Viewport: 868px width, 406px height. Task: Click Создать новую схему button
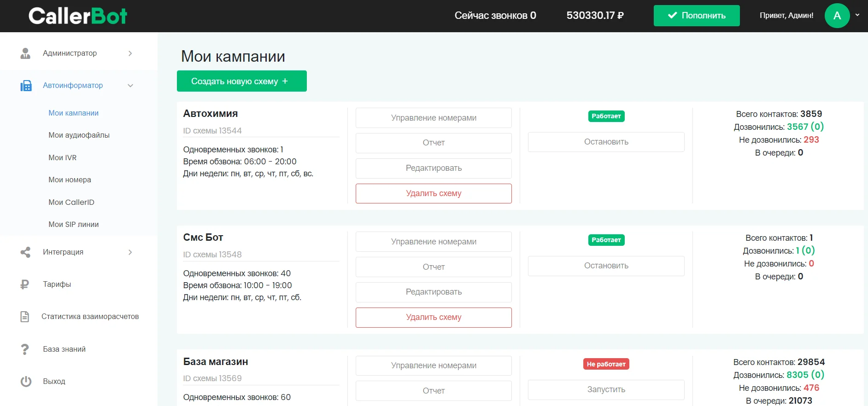[x=242, y=81]
